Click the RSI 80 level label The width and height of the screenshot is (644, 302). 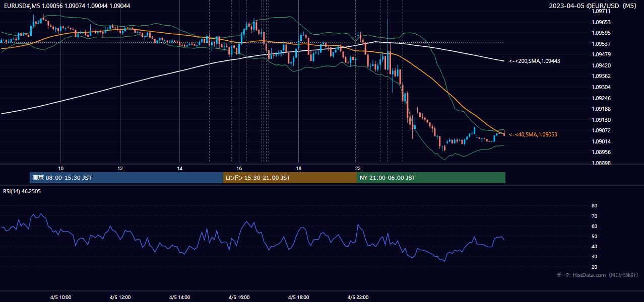(x=594, y=206)
